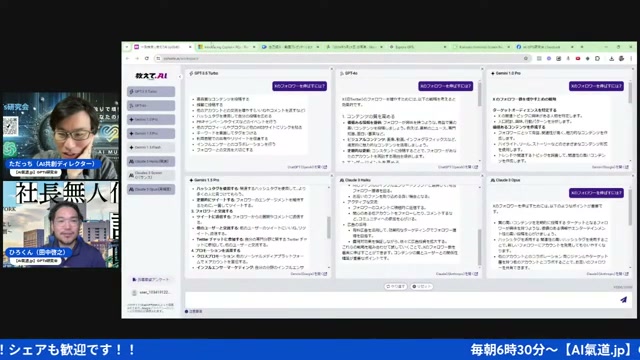Reload the page with refresh icon

click(147, 58)
